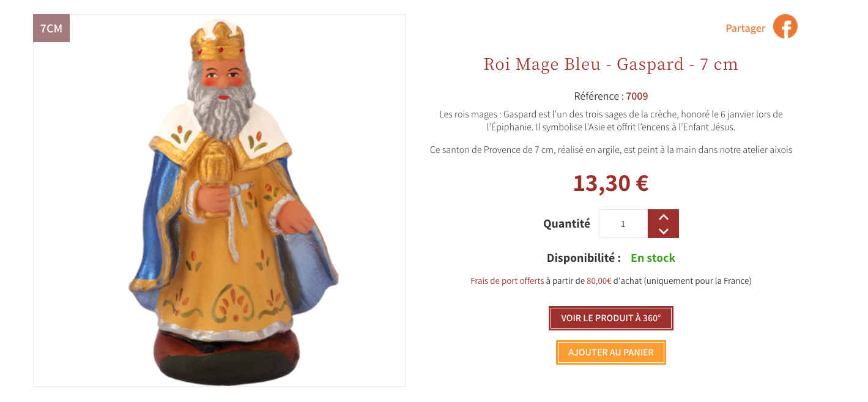This screenshot has height=402, width=868.
Task: Click the Les rois mages description paragraph
Action: 611,121
